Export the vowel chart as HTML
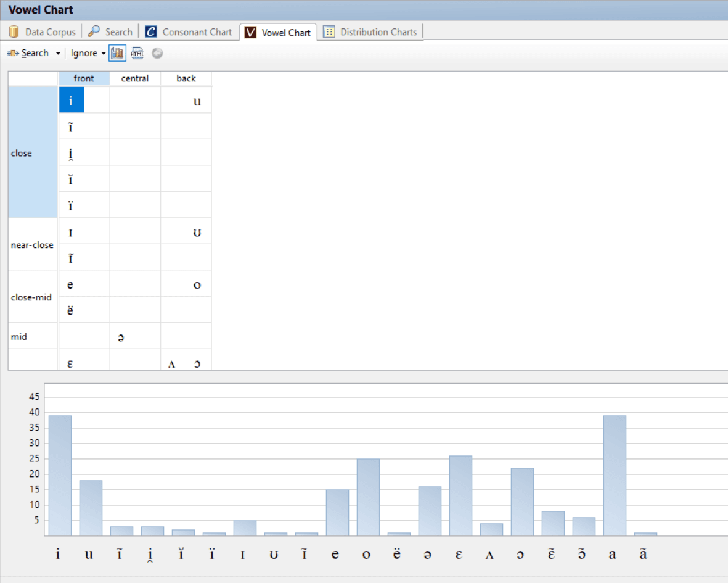Image resolution: width=728 pixels, height=583 pixels. (137, 53)
